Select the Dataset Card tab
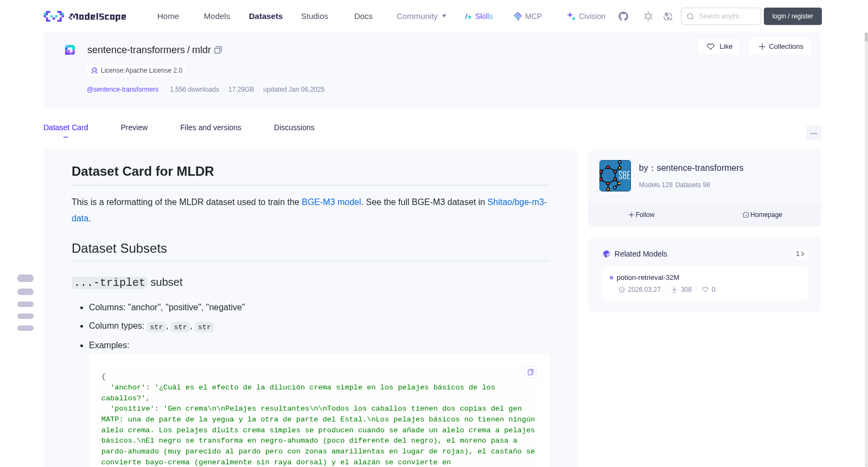 (66, 127)
